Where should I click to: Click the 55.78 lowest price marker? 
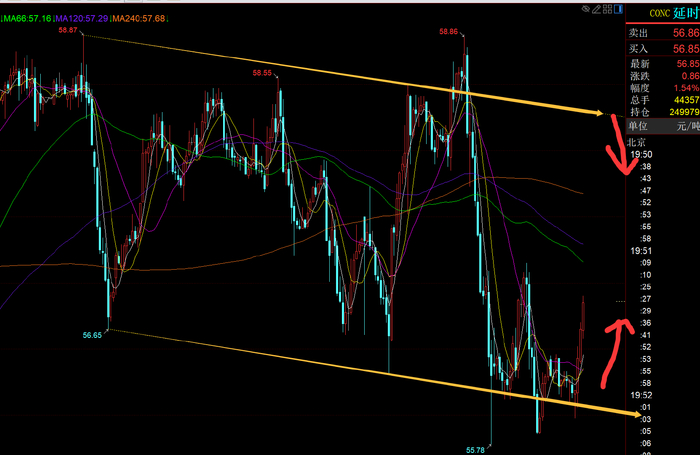pos(475,450)
